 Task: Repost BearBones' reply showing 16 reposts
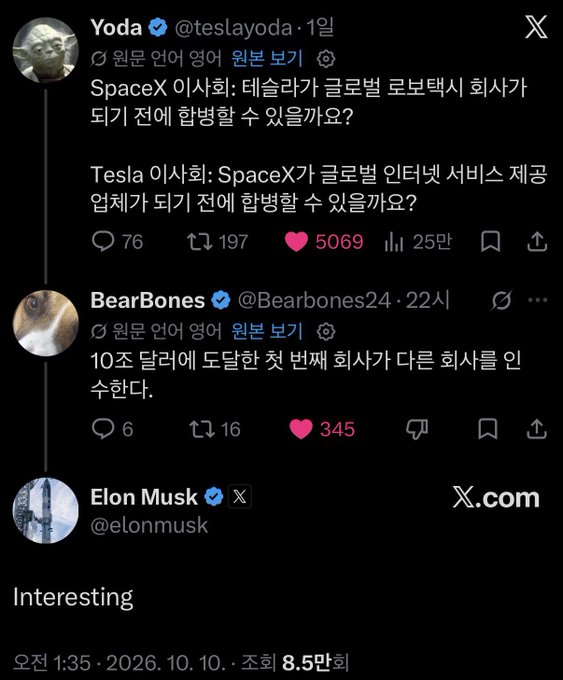[202, 429]
